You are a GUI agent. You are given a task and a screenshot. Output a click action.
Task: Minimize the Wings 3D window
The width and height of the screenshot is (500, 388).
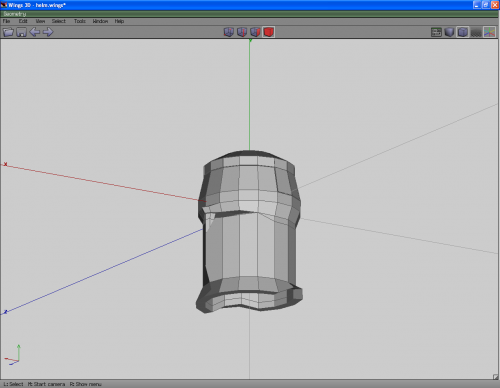point(477,5)
